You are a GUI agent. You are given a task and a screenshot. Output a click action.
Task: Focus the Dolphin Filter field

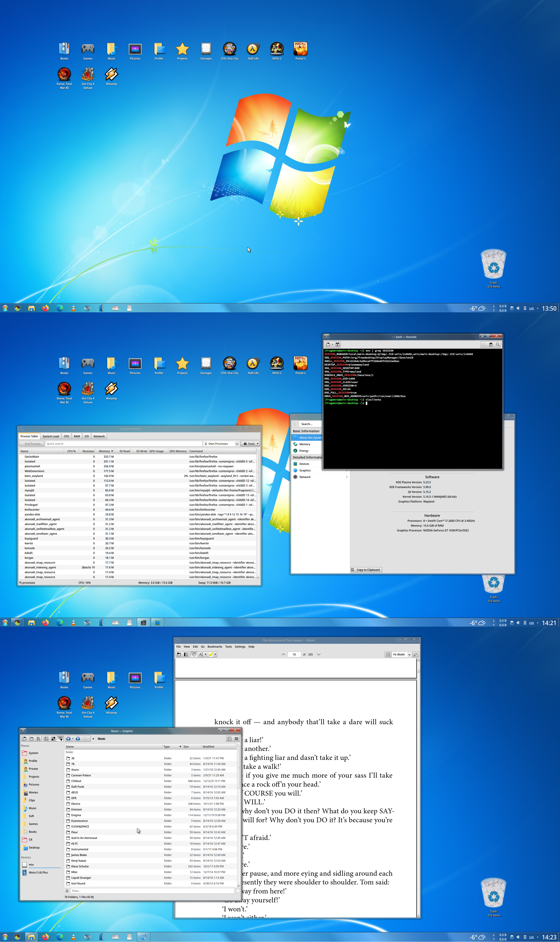pos(152,891)
